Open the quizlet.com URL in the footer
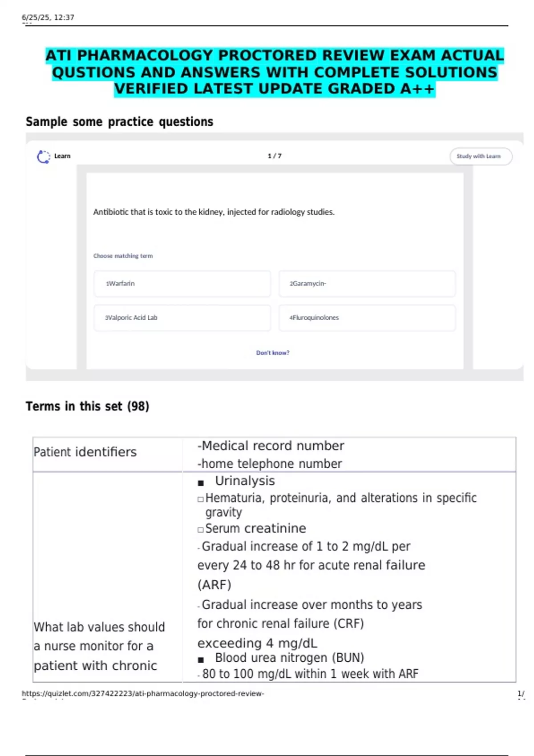The image size is (534, 756). pyautogui.click(x=143, y=693)
